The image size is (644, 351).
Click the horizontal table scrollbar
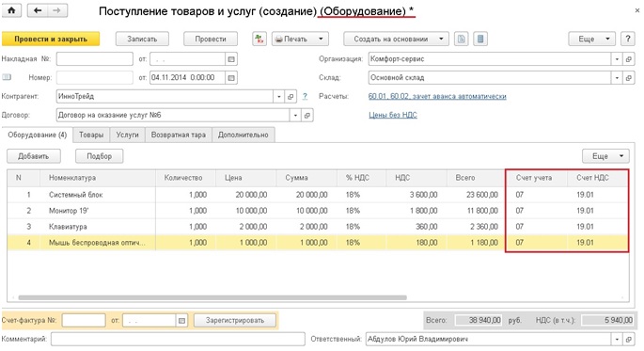(x=212, y=297)
